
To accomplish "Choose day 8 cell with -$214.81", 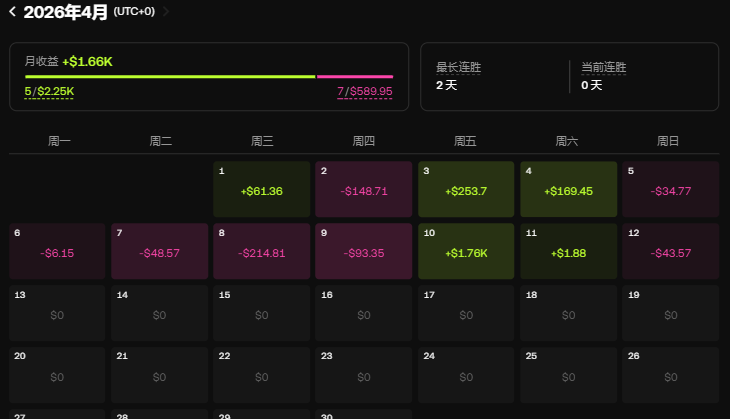I will point(262,251).
